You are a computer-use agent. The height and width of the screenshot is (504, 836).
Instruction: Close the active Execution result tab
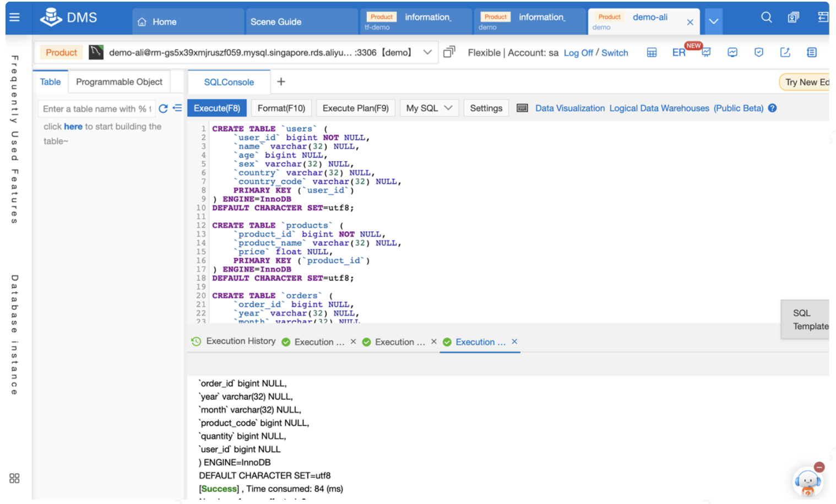tap(514, 342)
